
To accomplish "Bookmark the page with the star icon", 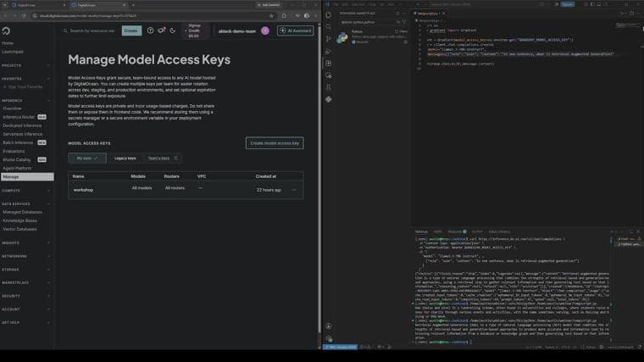I will 271,16.
